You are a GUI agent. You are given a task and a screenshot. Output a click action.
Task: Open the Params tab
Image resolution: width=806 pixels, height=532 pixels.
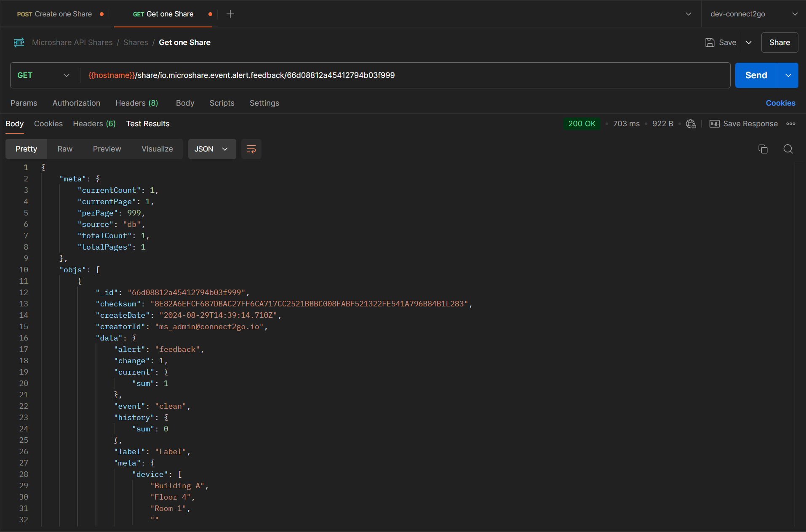click(24, 103)
